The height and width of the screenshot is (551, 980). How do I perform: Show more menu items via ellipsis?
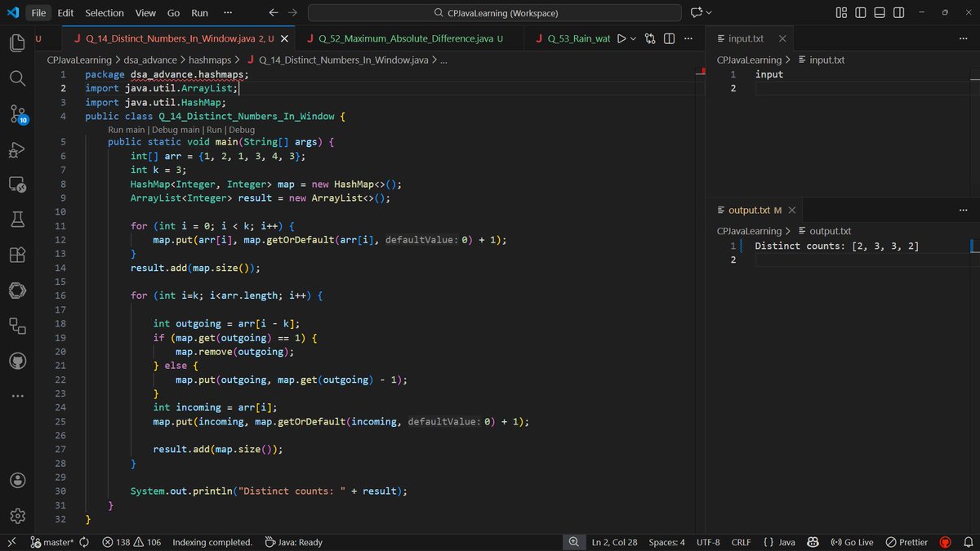click(x=227, y=13)
